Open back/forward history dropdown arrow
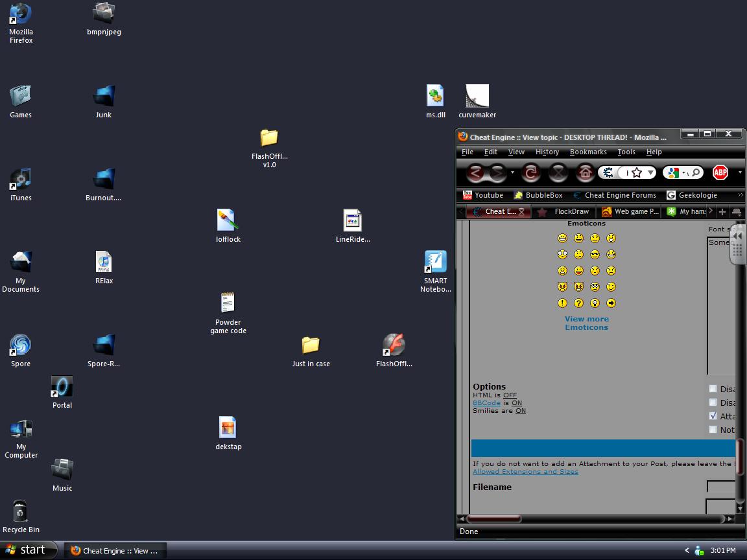747x560 pixels. [x=512, y=173]
